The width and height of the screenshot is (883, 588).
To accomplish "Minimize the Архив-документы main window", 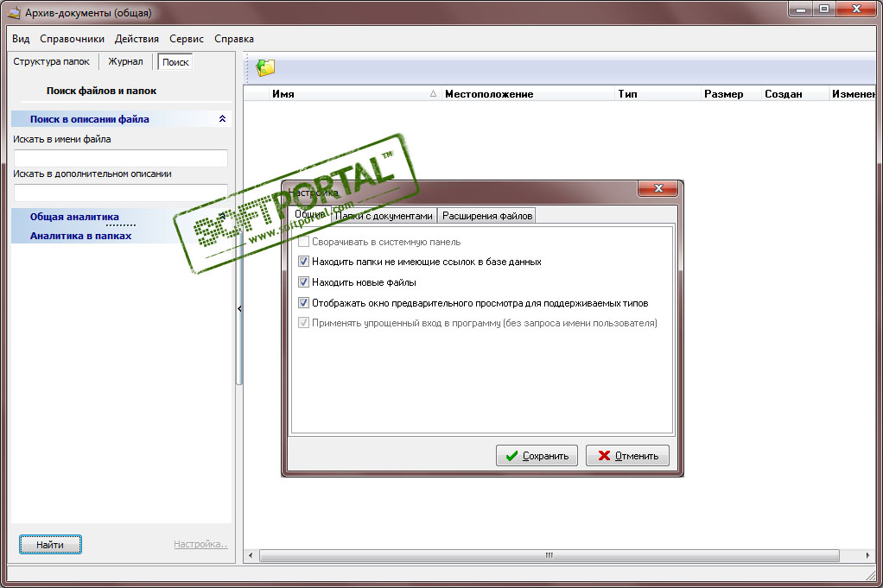I will click(x=800, y=9).
